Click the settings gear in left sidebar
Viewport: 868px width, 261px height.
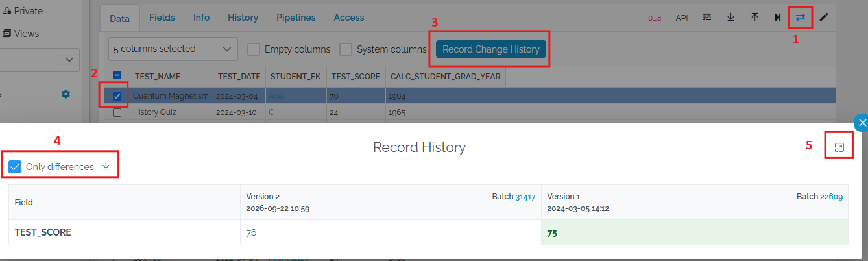pyautogui.click(x=66, y=94)
